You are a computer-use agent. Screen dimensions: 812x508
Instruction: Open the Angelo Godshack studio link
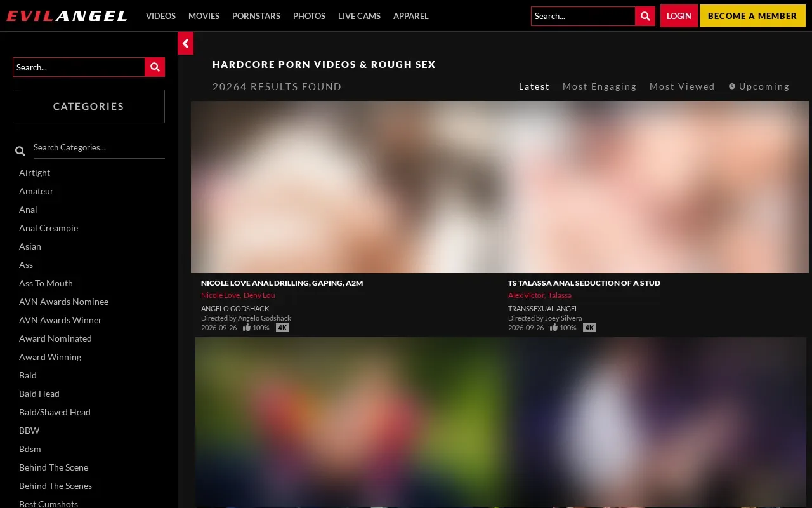[235, 309]
